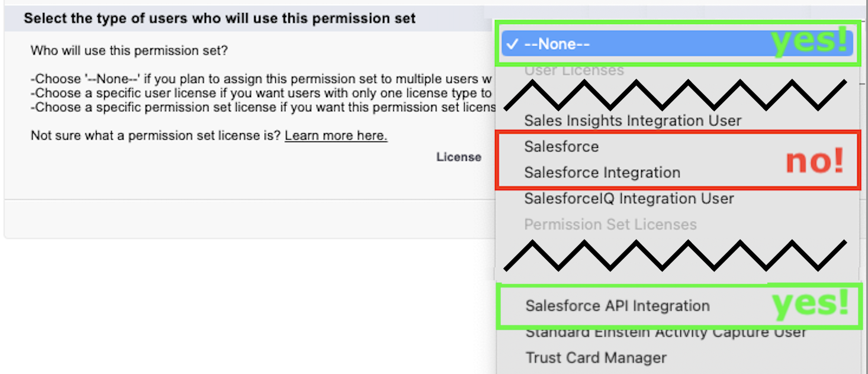The image size is (868, 374).
Task: Choose Salesforce API Integration license
Action: click(618, 306)
